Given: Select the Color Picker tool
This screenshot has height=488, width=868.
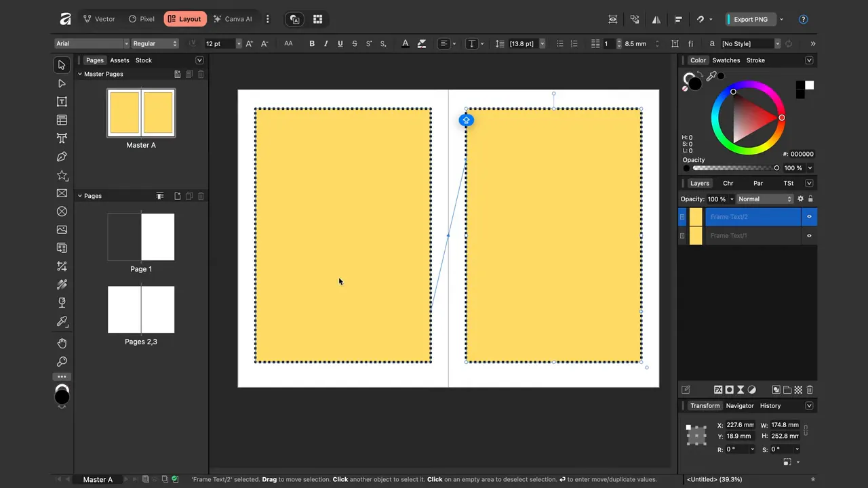Looking at the screenshot, I should click(x=62, y=321).
